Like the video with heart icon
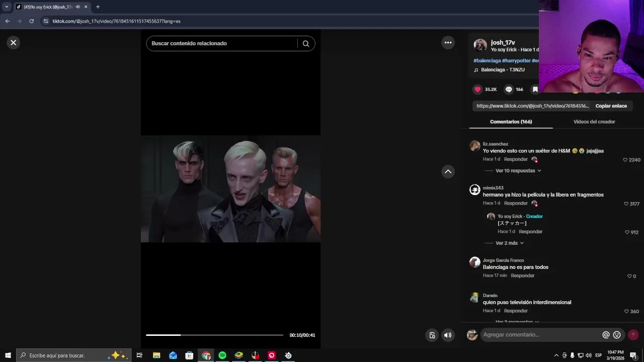 (477, 89)
